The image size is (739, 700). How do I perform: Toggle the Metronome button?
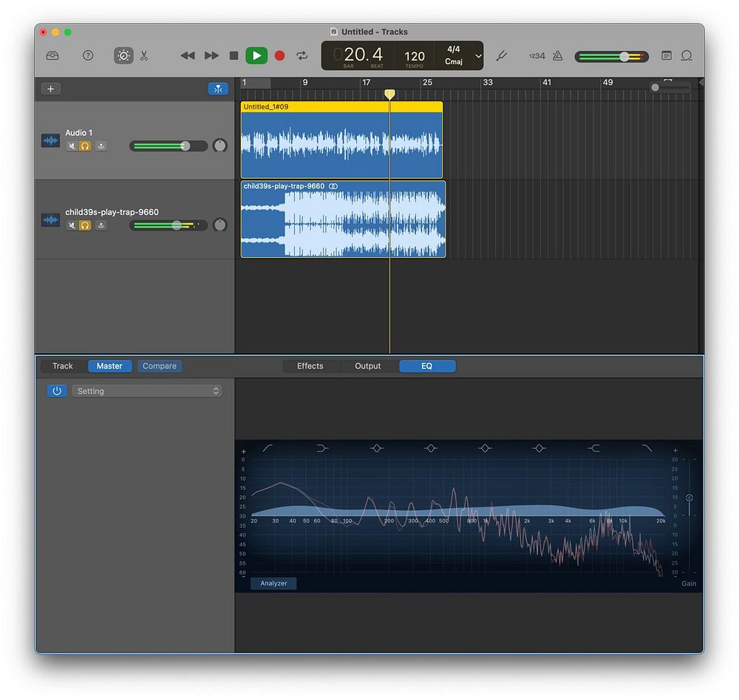coord(557,55)
